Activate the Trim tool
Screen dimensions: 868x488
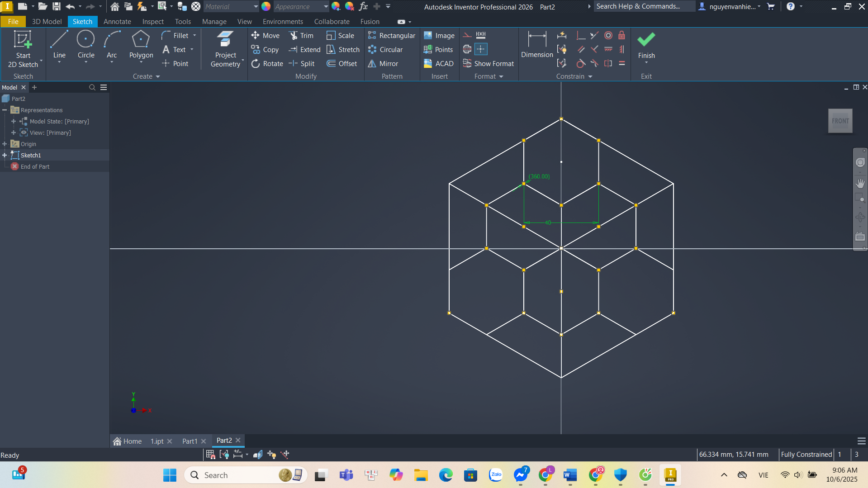click(x=301, y=35)
